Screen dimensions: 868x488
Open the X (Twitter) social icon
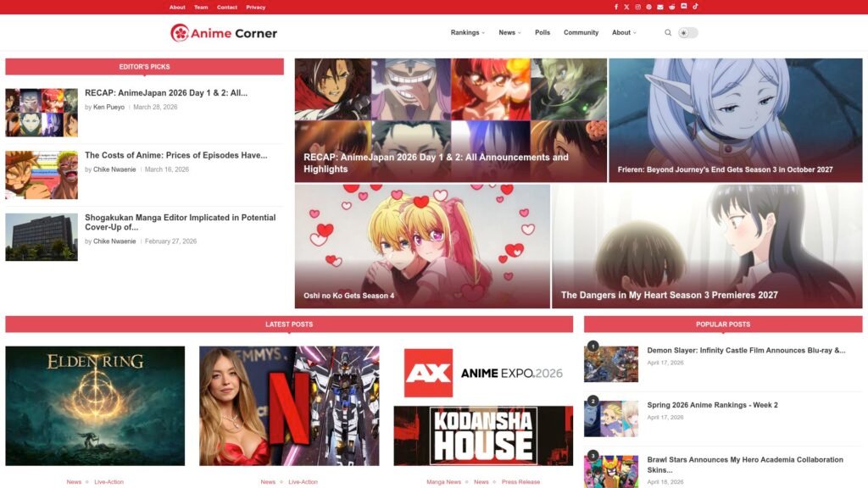[x=627, y=7]
